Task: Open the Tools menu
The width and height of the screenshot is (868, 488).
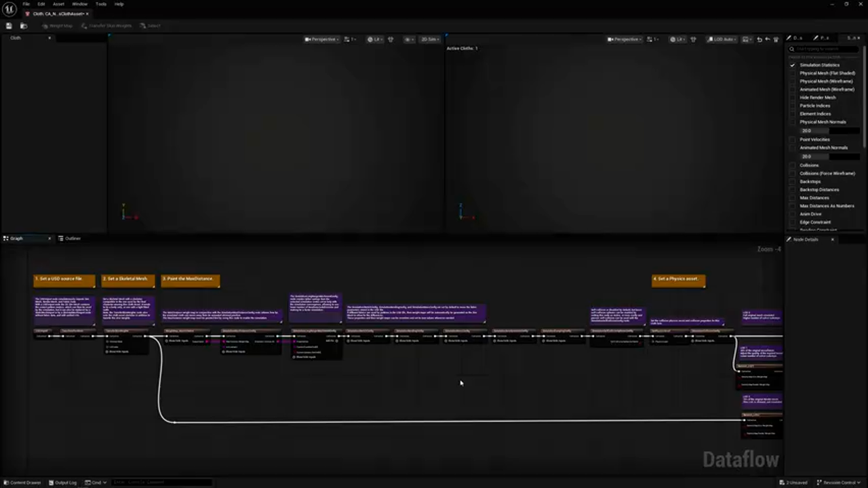Action: tap(100, 3)
